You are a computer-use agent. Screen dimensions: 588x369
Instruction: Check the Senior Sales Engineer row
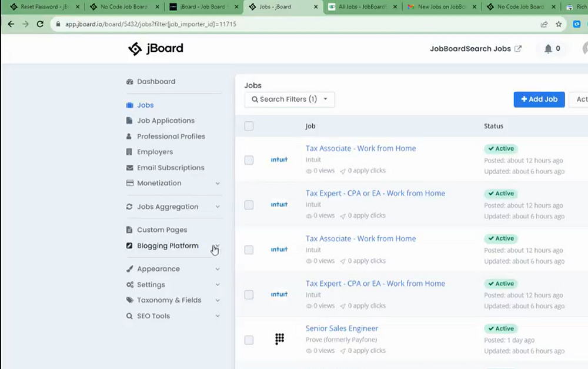point(249,340)
